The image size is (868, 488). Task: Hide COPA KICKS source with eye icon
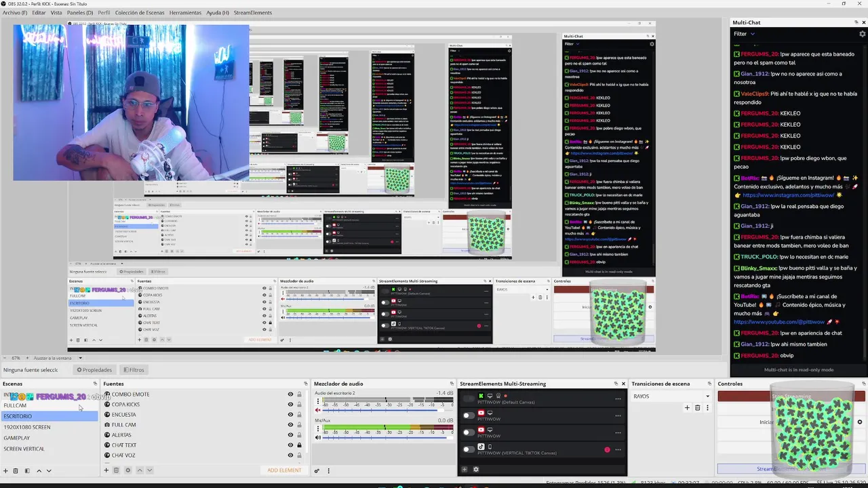(x=290, y=405)
